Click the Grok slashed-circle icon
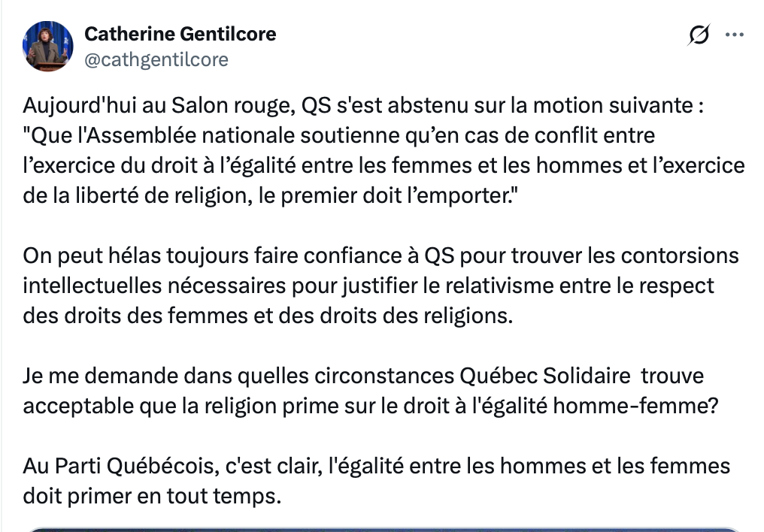This screenshot has height=532, width=764. pos(698,35)
